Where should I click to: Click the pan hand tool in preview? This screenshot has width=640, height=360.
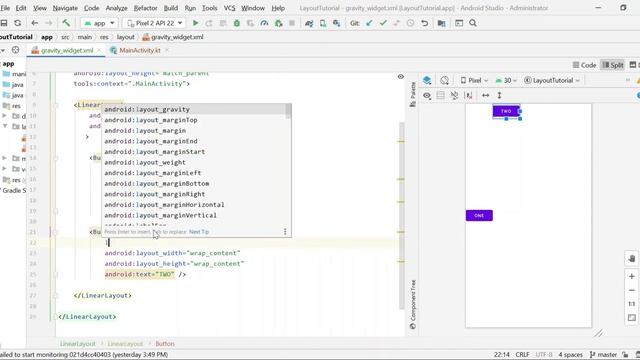tap(632, 258)
